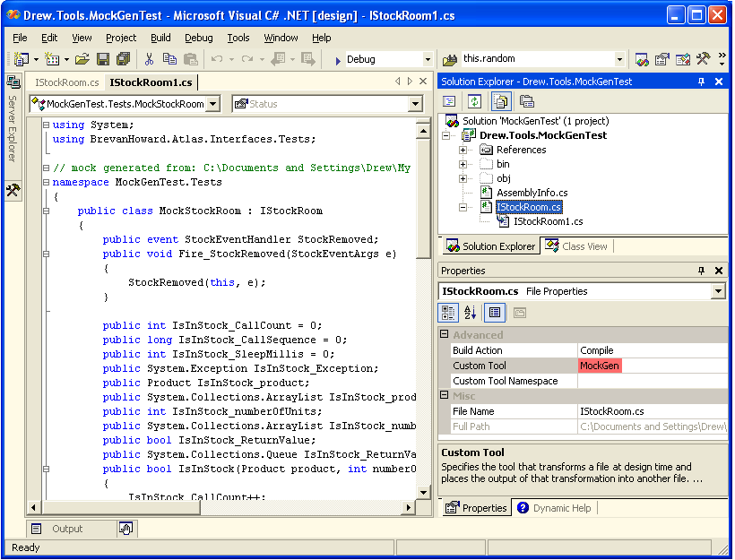Click the Command Window icon beside Output tab

point(125,529)
